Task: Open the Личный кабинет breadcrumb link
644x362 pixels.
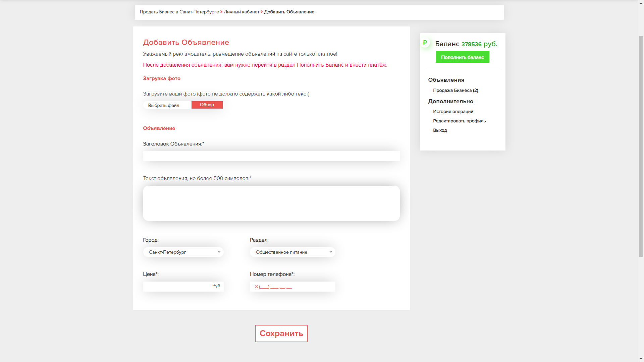Action: click(x=241, y=12)
